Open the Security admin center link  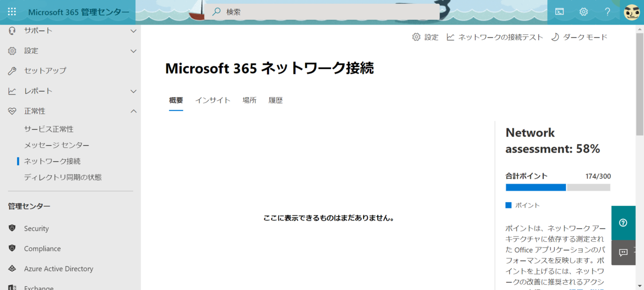(36, 228)
